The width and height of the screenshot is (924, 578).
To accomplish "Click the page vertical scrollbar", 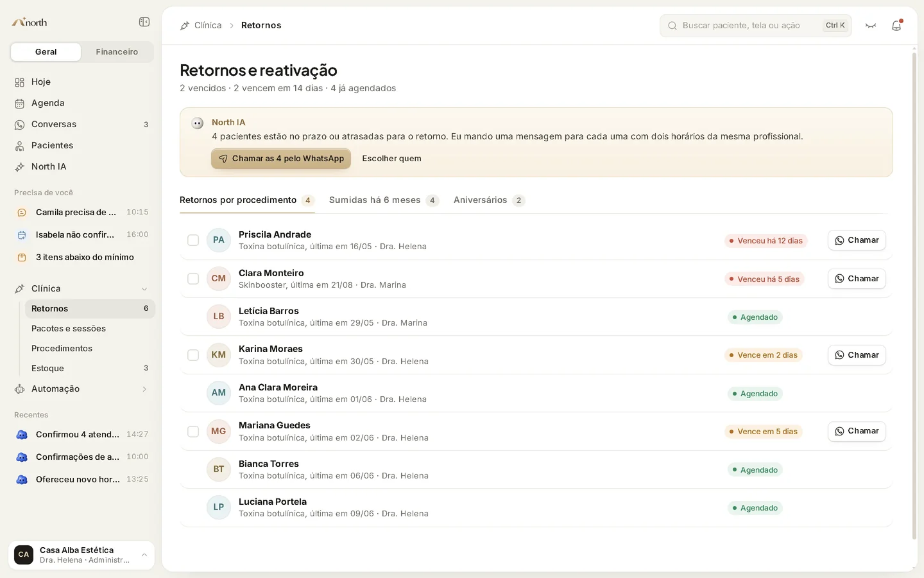I will (914, 296).
